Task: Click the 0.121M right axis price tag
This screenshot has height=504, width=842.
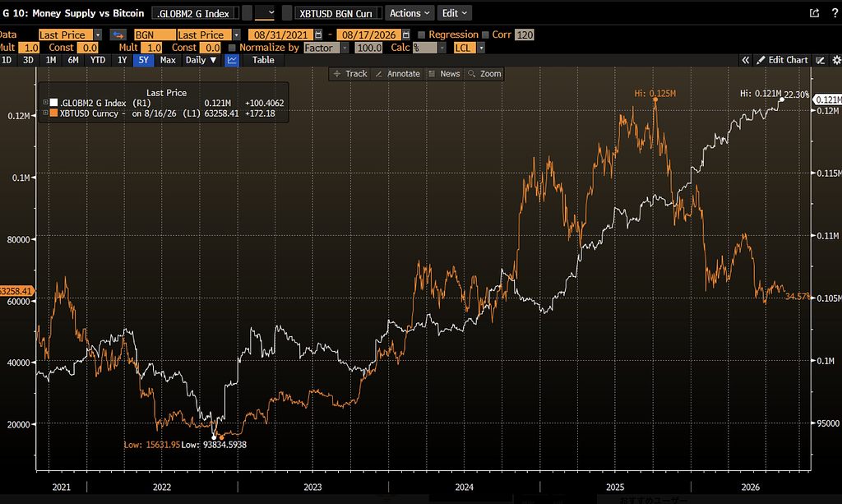Action: [x=827, y=99]
